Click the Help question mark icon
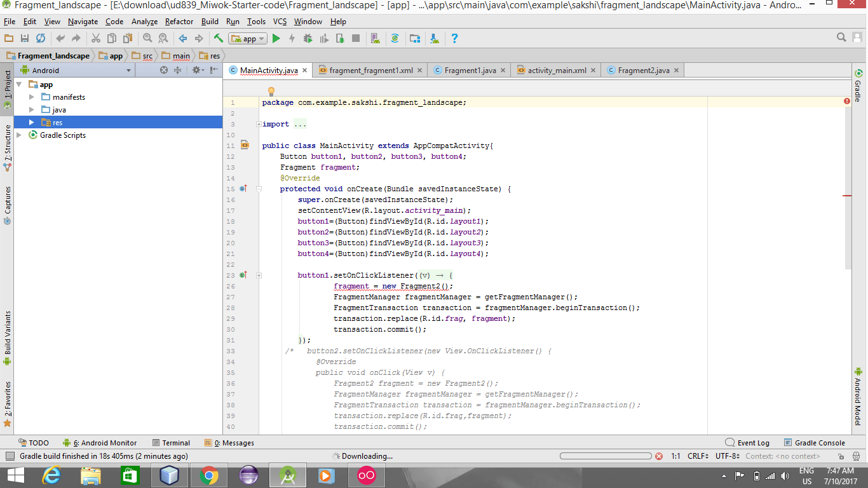The image size is (868, 488). pyautogui.click(x=454, y=39)
